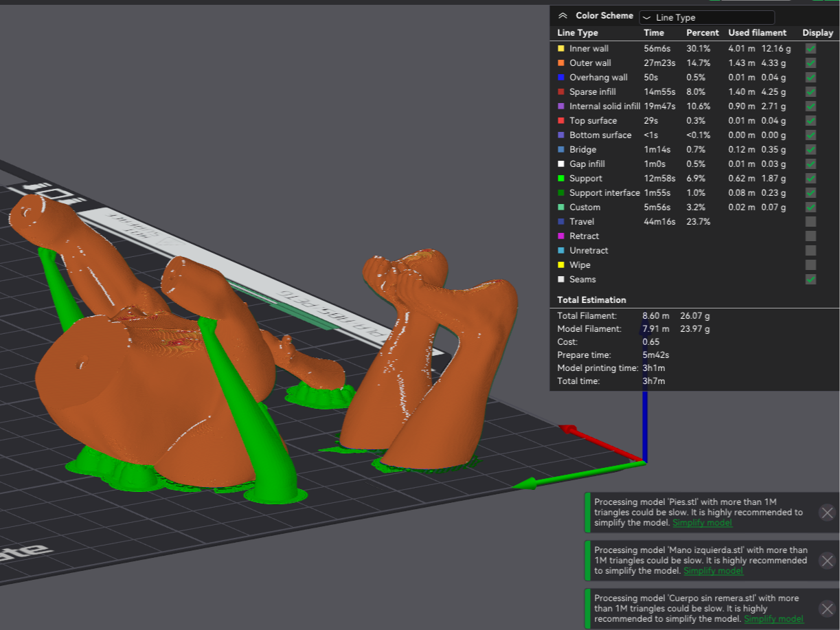Click the Prepare time value 5m42s
840x630 pixels.
[x=656, y=355]
